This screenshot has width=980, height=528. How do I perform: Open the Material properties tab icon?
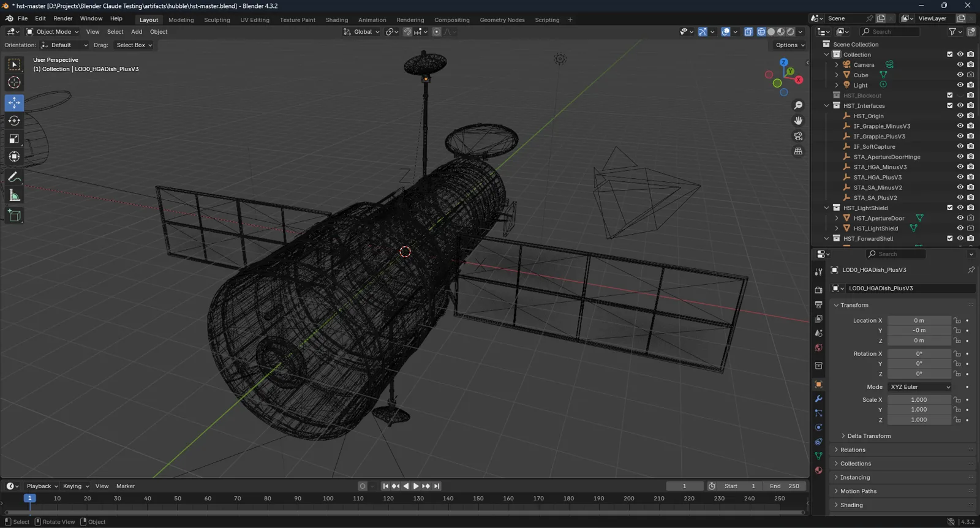tap(818, 470)
